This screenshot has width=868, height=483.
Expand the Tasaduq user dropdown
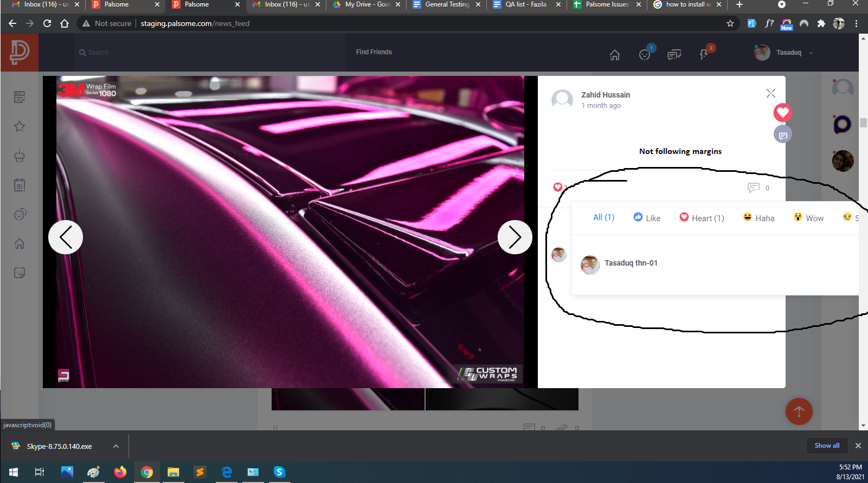click(811, 53)
